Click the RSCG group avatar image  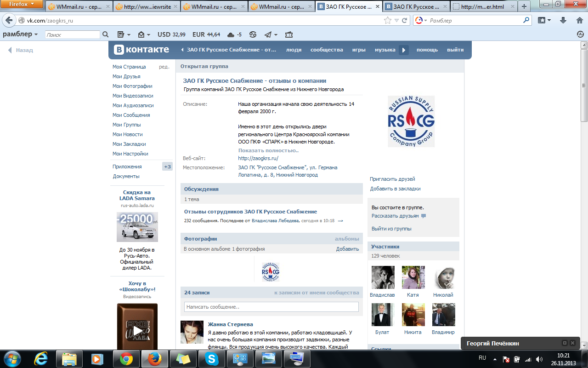[x=411, y=121]
